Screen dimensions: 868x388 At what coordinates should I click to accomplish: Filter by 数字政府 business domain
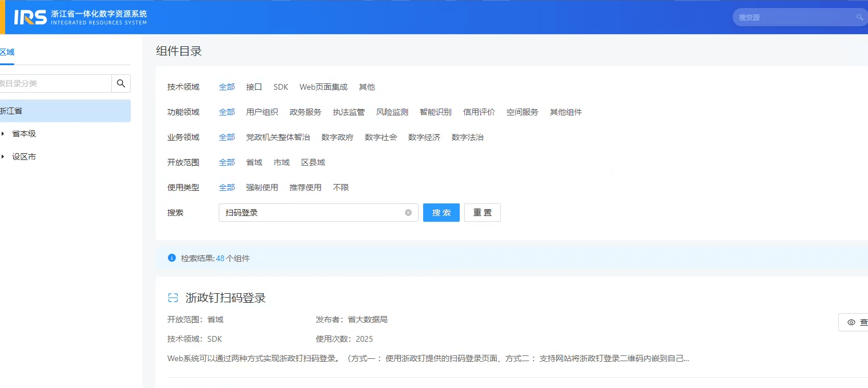(337, 137)
